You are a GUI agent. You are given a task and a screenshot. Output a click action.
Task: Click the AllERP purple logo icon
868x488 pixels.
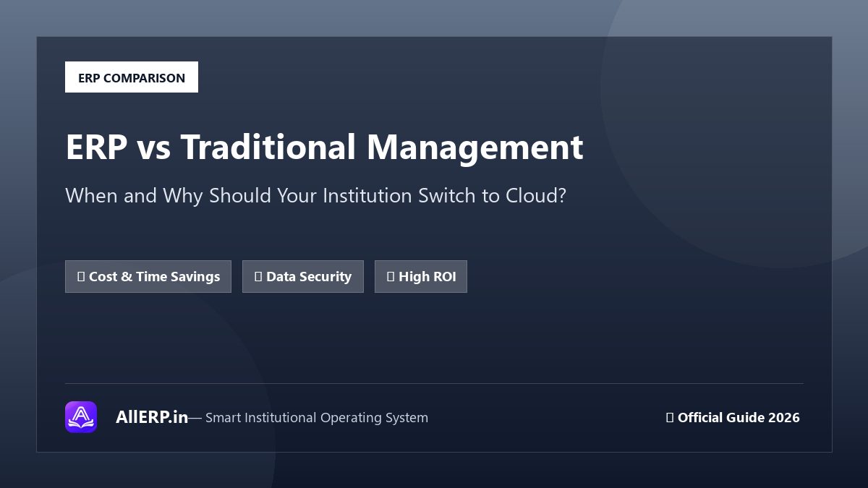[x=81, y=417]
